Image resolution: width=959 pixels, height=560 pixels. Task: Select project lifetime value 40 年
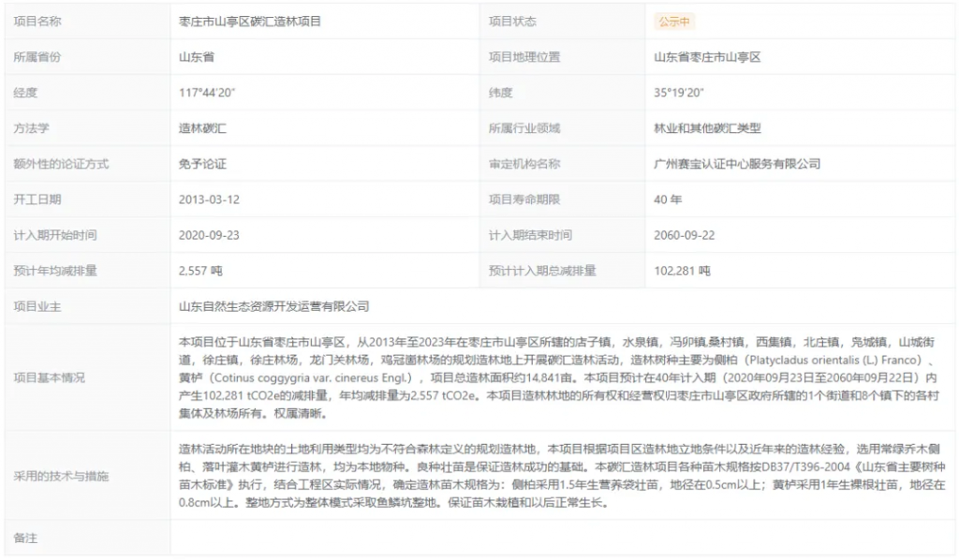(x=668, y=199)
